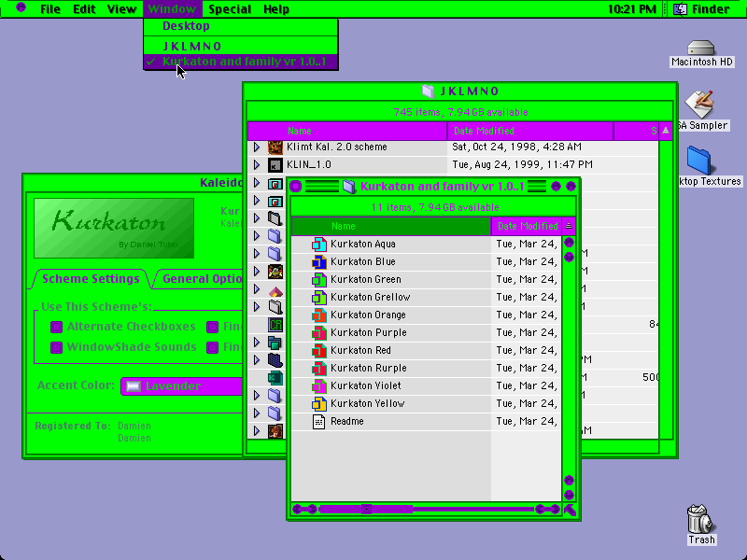This screenshot has width=747, height=560.
Task: Click the KLIN_1.0 folder icon
Action: point(275,165)
